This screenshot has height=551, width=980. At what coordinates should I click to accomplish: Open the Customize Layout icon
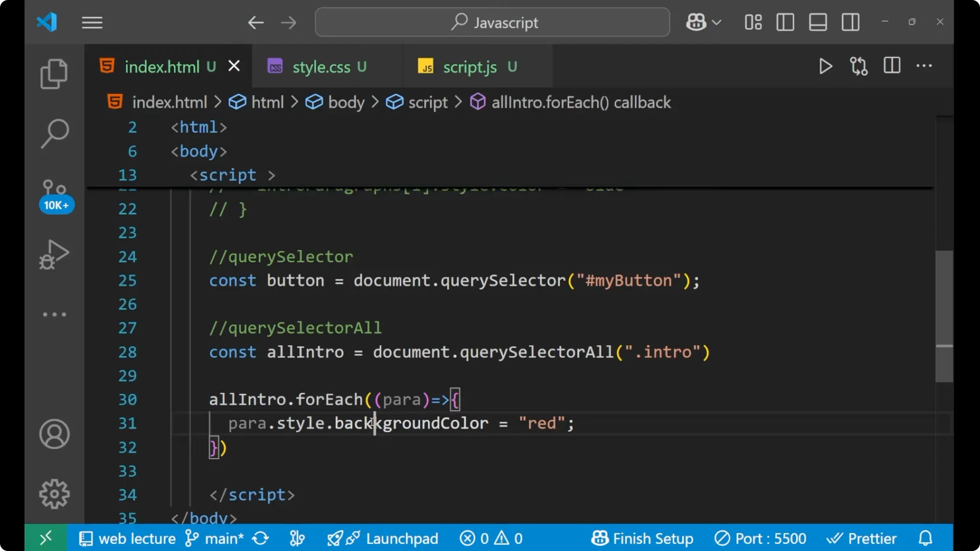click(752, 22)
